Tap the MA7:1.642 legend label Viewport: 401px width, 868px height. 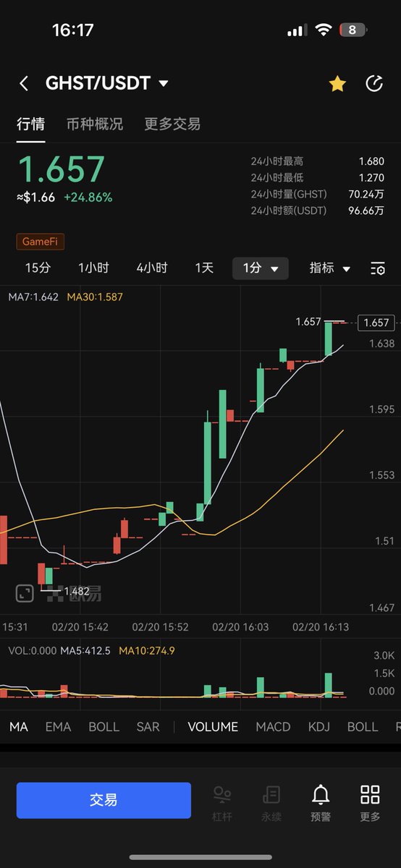[x=33, y=297]
